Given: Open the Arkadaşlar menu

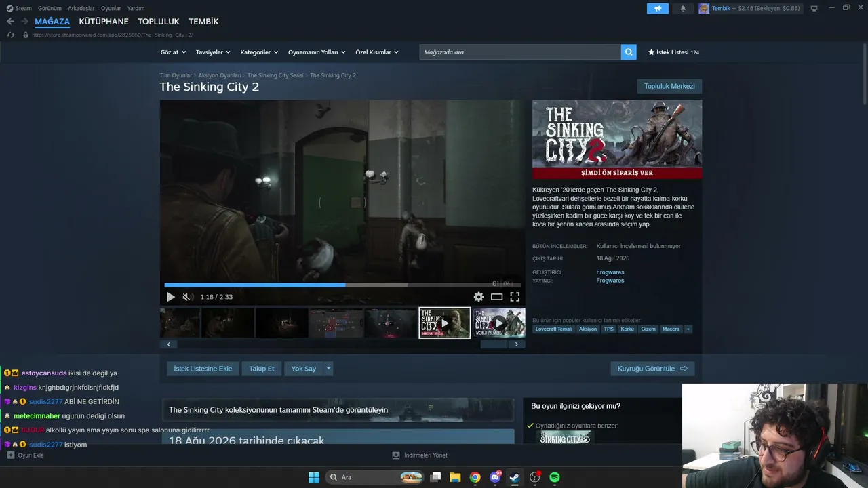Looking at the screenshot, I should 81,9.
